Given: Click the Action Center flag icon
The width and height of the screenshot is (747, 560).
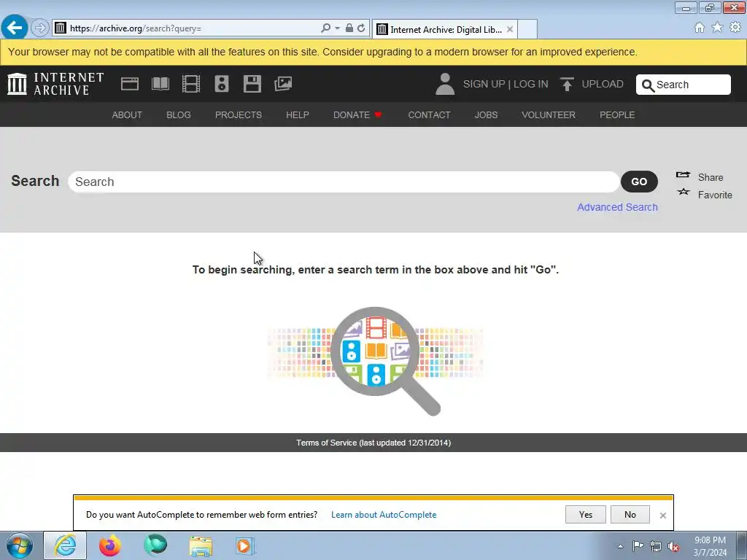Looking at the screenshot, I should [638, 546].
